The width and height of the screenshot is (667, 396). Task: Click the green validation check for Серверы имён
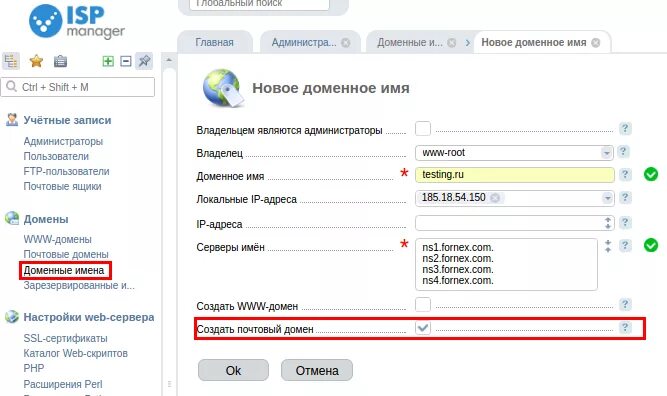pos(651,245)
